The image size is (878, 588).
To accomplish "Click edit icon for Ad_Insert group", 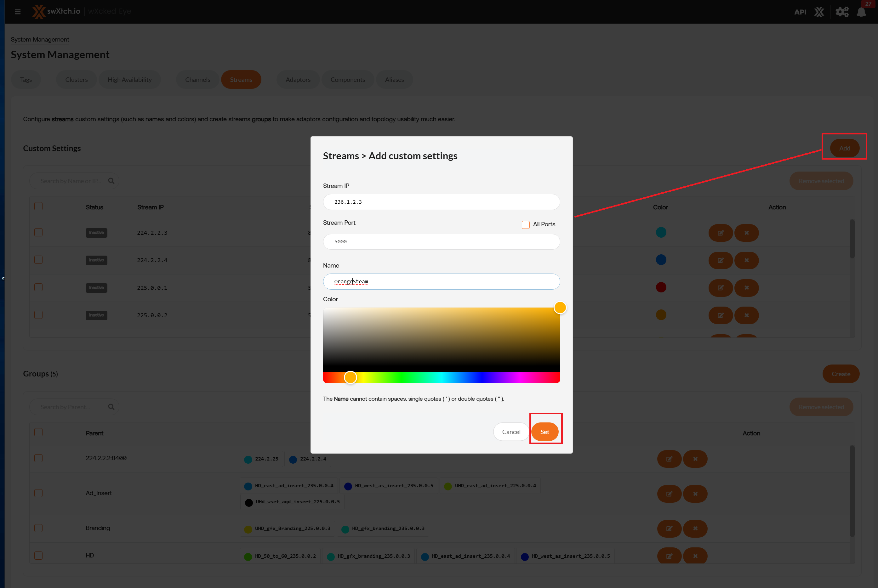I will point(669,494).
